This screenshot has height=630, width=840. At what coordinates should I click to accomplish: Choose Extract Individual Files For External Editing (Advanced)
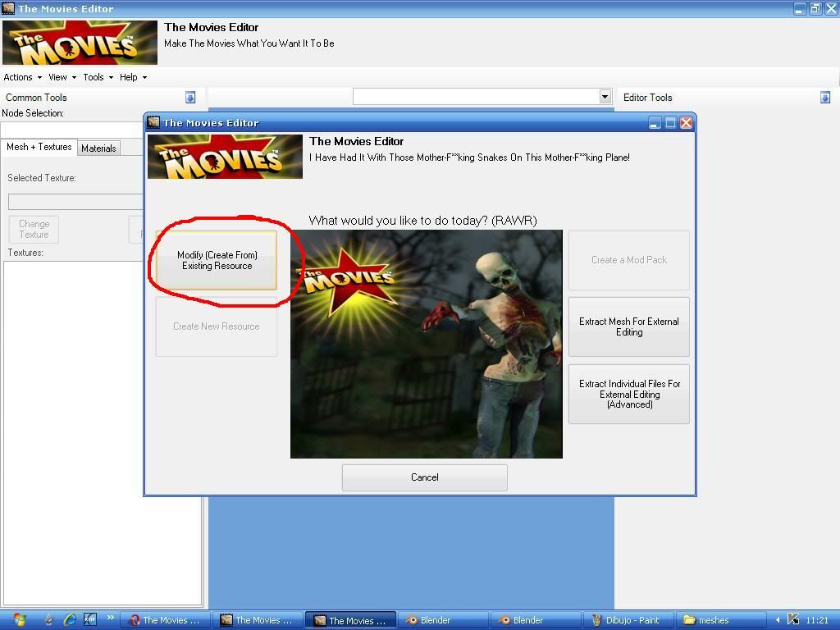(x=629, y=394)
